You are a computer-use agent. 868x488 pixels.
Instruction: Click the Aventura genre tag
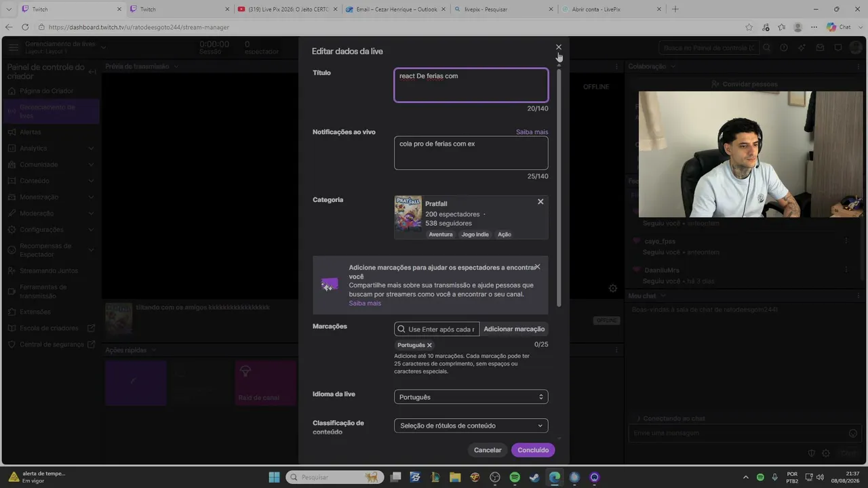tap(440, 235)
